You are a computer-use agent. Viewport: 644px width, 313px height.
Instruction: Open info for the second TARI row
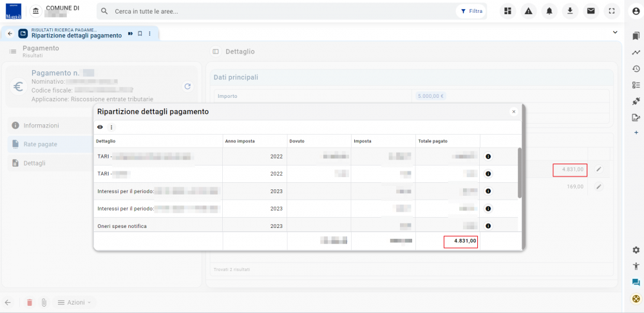pyautogui.click(x=488, y=174)
